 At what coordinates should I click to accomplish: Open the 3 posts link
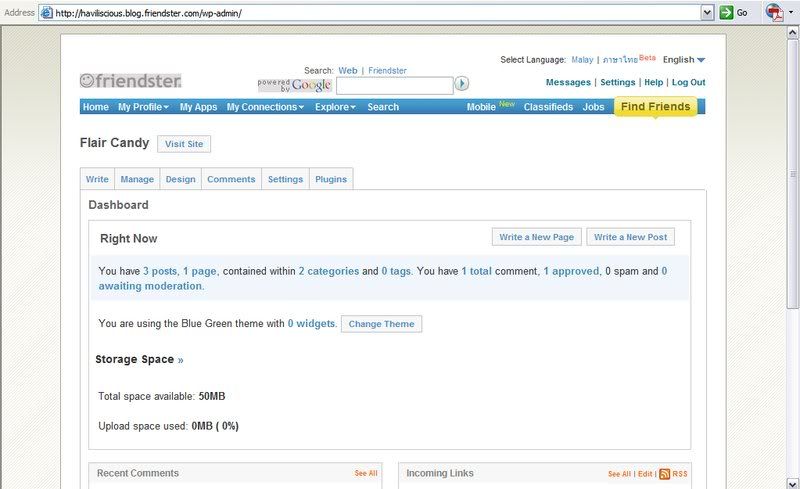(x=160, y=271)
